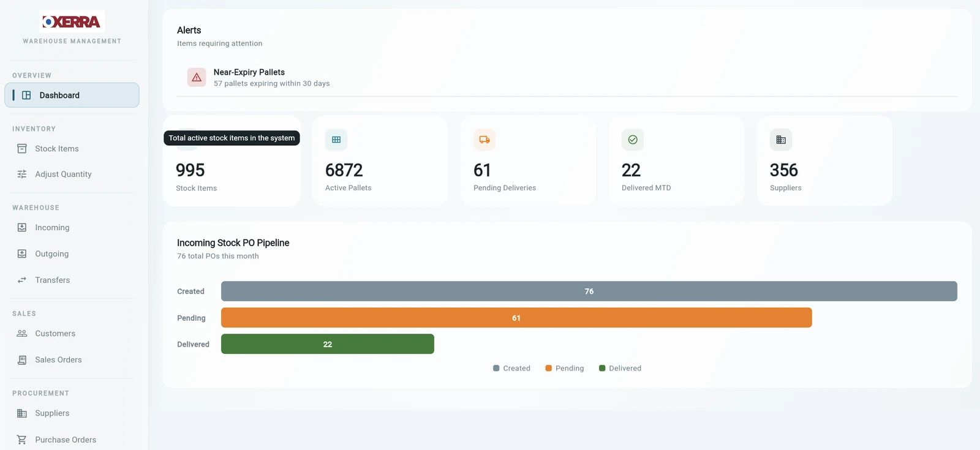This screenshot has height=450, width=980.
Task: Open Suppliers under Procurement
Action: point(72,413)
